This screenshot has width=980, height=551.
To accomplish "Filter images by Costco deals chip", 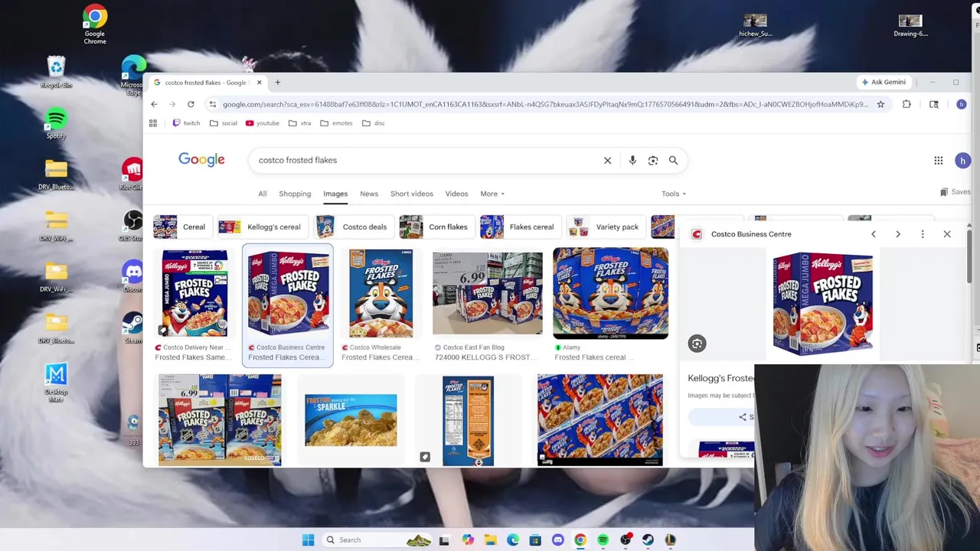I will [x=353, y=227].
